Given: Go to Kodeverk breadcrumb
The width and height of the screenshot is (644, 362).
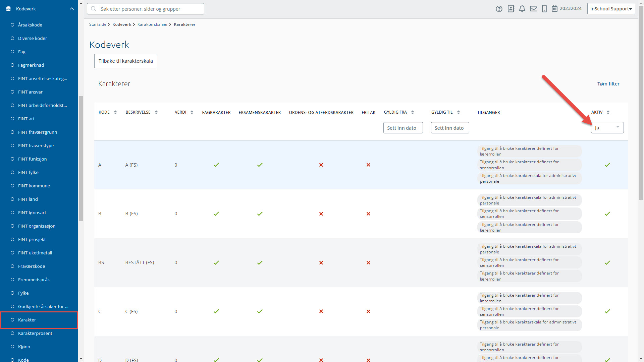Looking at the screenshot, I should [122, 24].
